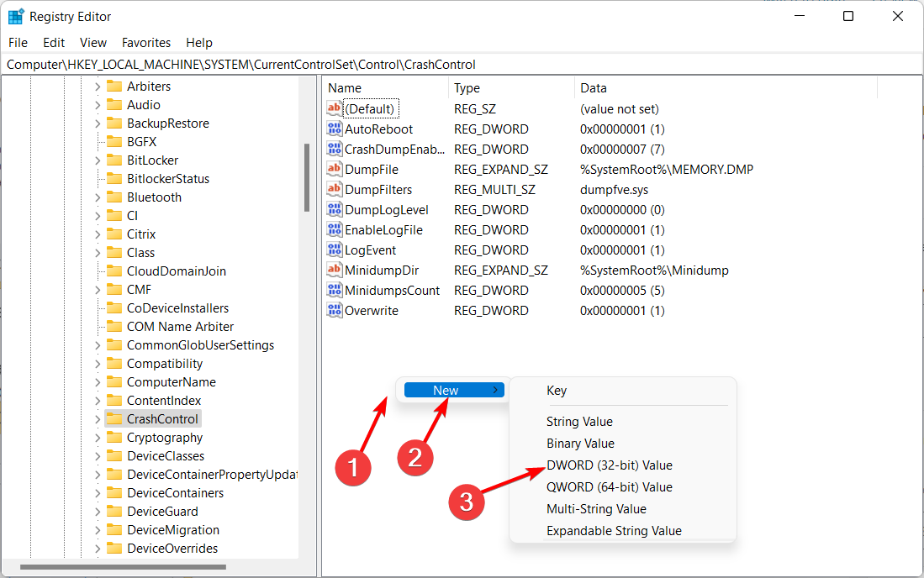This screenshot has height=578, width=924.
Task: Expand the BitLocker key chevron
Action: coord(98,160)
